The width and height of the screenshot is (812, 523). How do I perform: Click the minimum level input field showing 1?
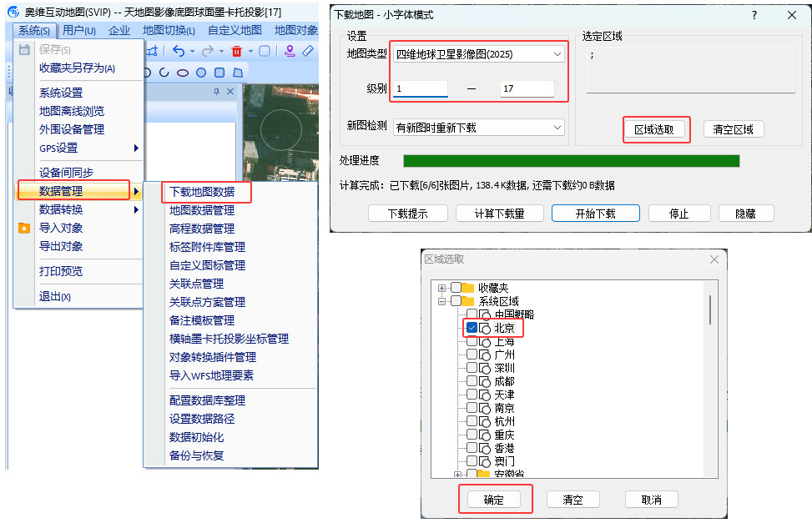click(421, 88)
